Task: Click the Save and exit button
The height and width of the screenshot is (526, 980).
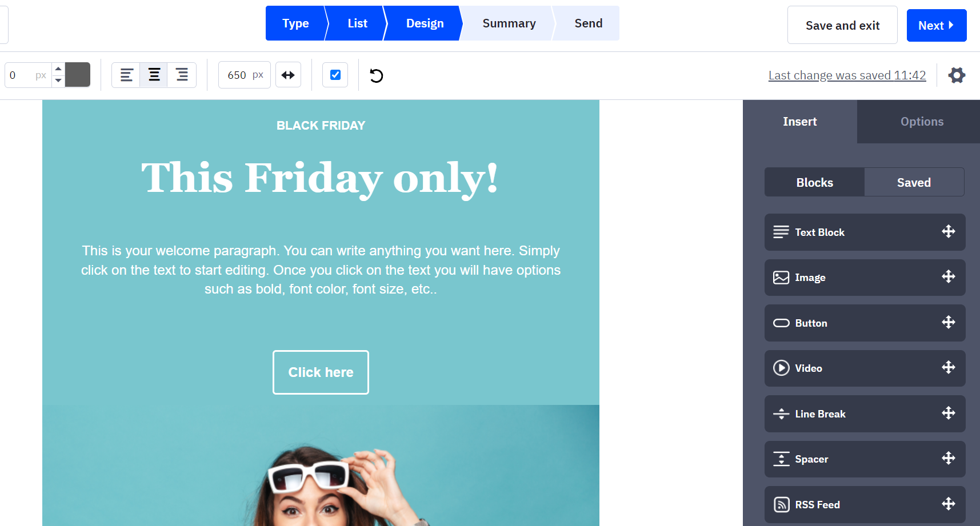Action: [x=842, y=25]
